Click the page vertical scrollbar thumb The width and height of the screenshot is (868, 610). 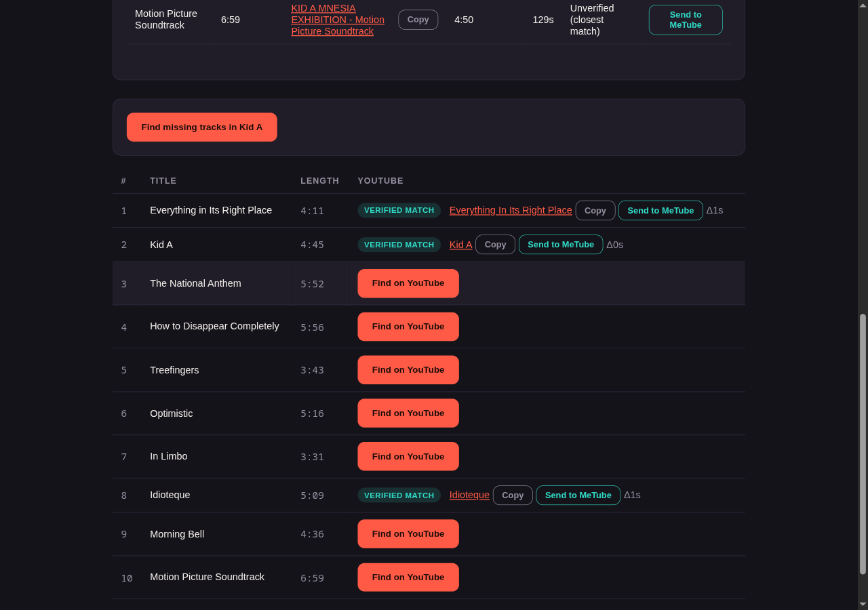[863, 444]
